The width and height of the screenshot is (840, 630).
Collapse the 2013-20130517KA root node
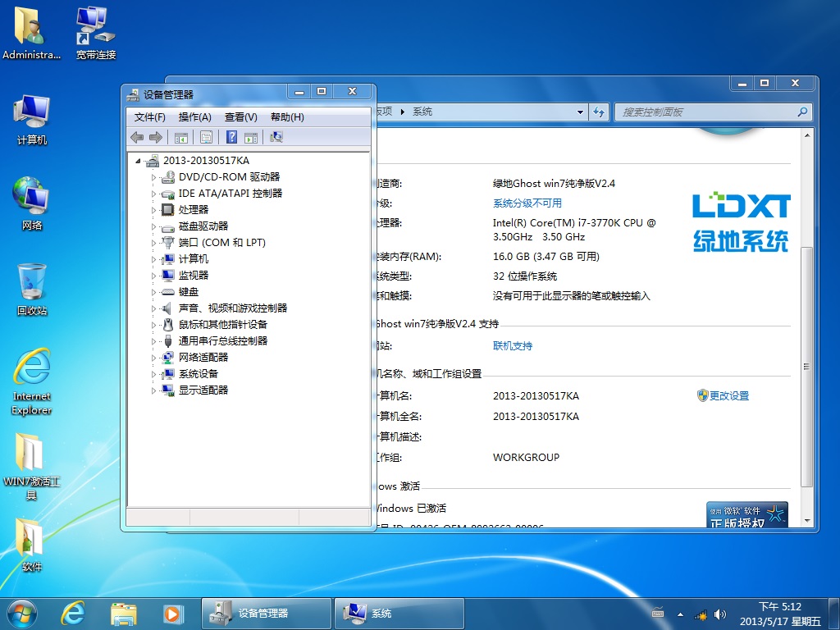[138, 161]
